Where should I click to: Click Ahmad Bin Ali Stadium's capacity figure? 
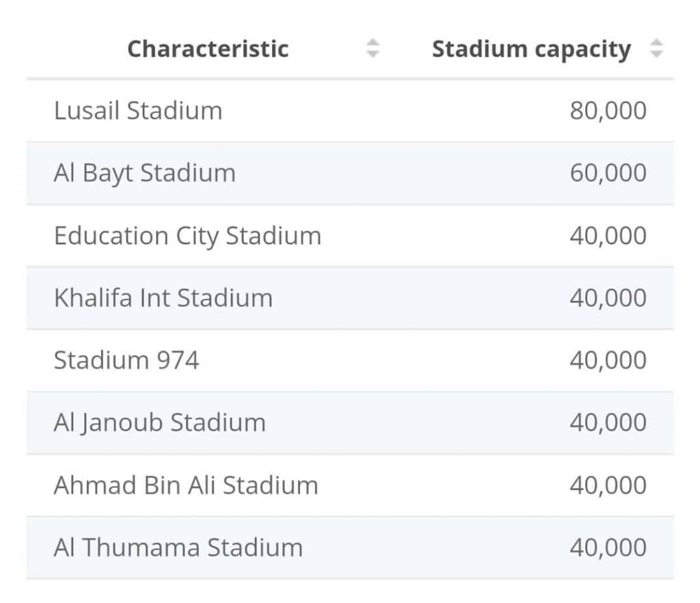click(x=608, y=485)
